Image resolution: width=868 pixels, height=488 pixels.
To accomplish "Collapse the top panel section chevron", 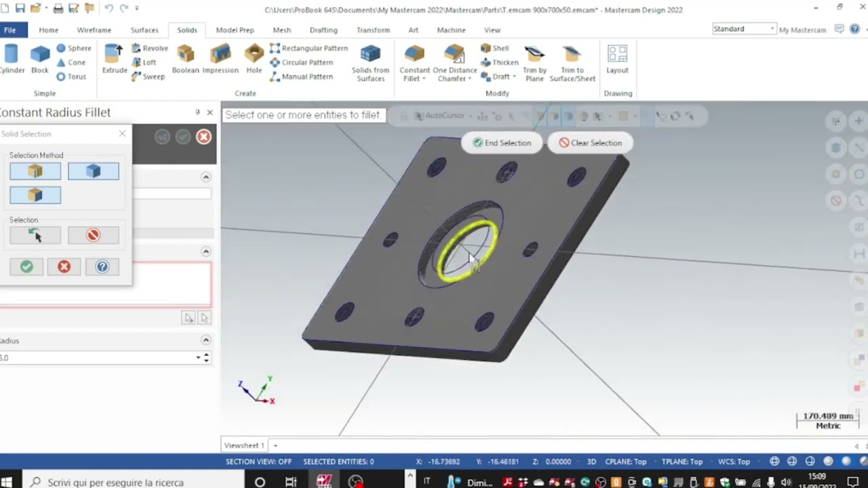I will tap(205, 178).
